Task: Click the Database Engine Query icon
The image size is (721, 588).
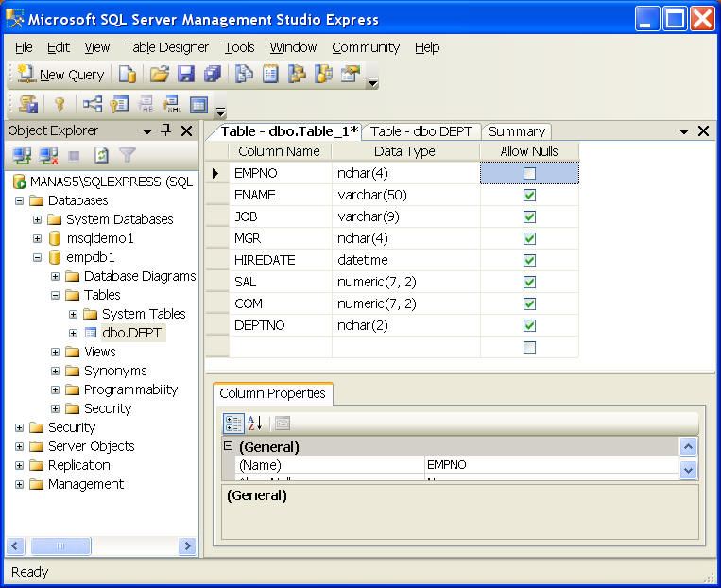Action: tap(127, 74)
